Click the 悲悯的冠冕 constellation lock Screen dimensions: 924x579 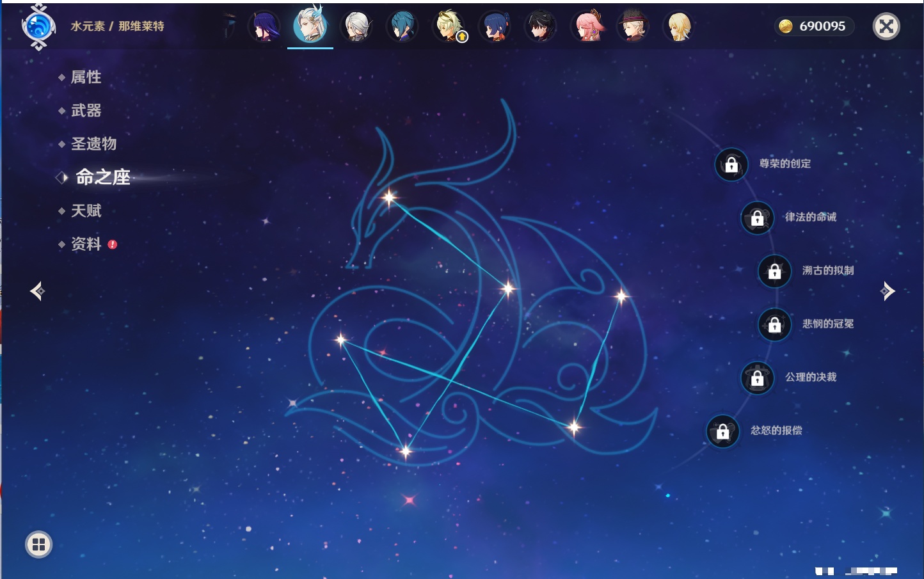pos(774,324)
